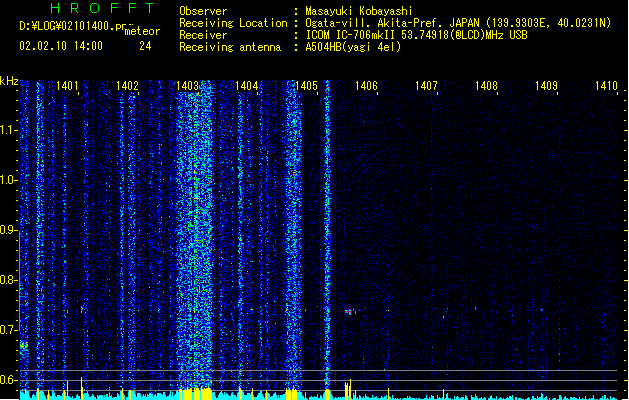
Task: Click the 0.9 kHz axis tick
Action: (x=8, y=230)
